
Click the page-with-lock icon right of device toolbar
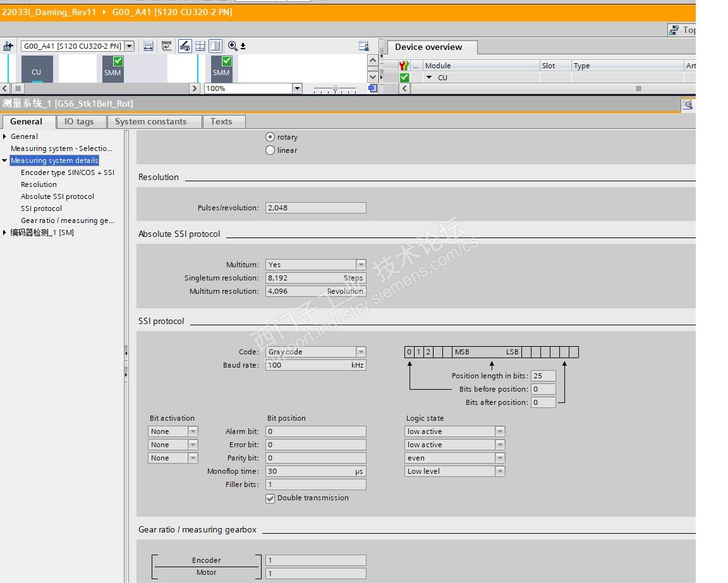pos(363,46)
